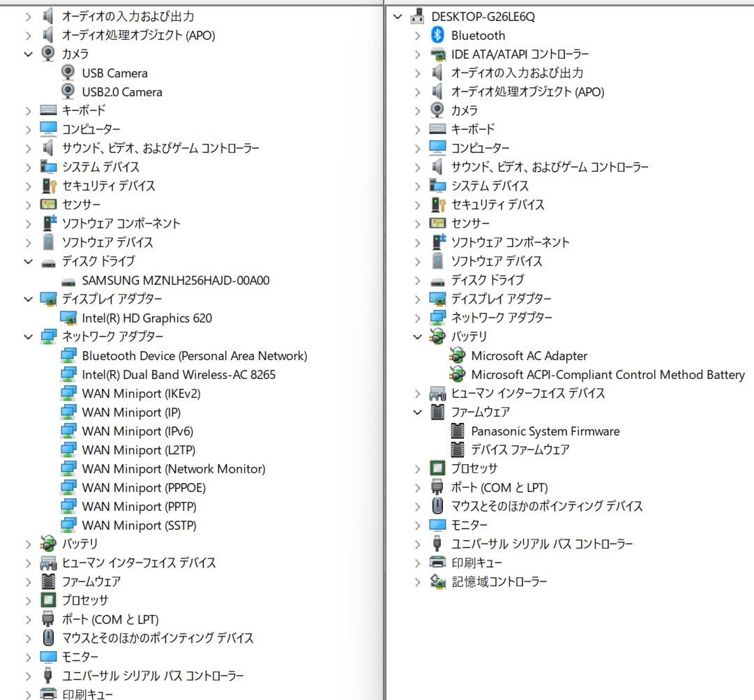Screen dimensions: 754x700
Task: Select WAN Miniport (PPTP) entry
Action: pos(139,506)
